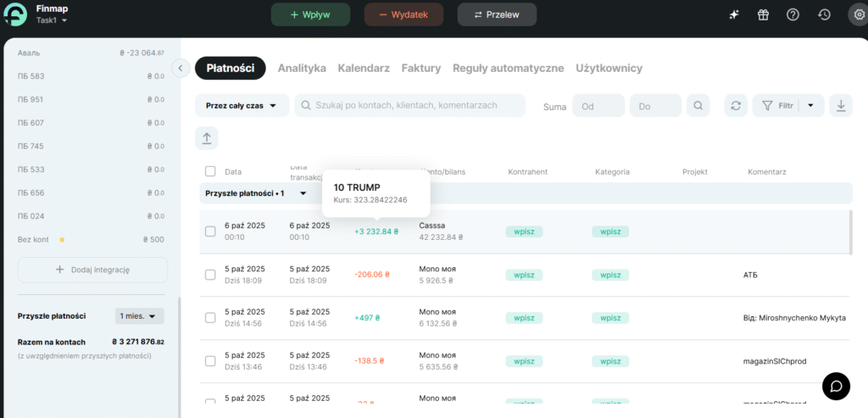
Task: Expand the '1 mies.' future payments dropdown
Action: [x=140, y=316]
